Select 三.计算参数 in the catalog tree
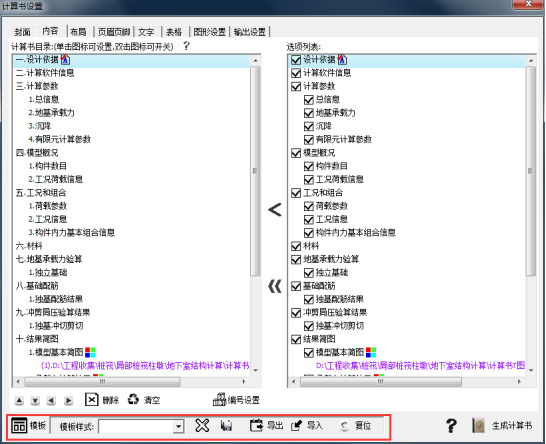 click(37, 86)
